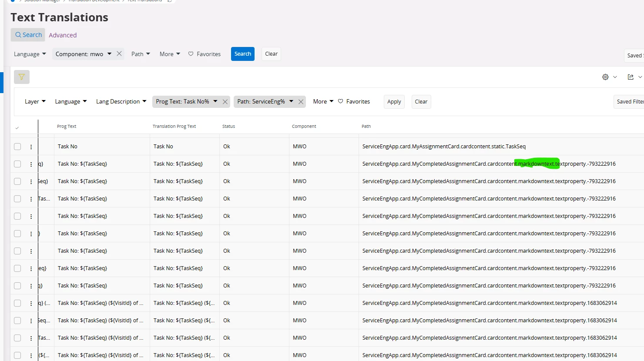Screen dimensions: 644x361
Task: Expand the chevron next to the gear icon
Action: pos(615,77)
